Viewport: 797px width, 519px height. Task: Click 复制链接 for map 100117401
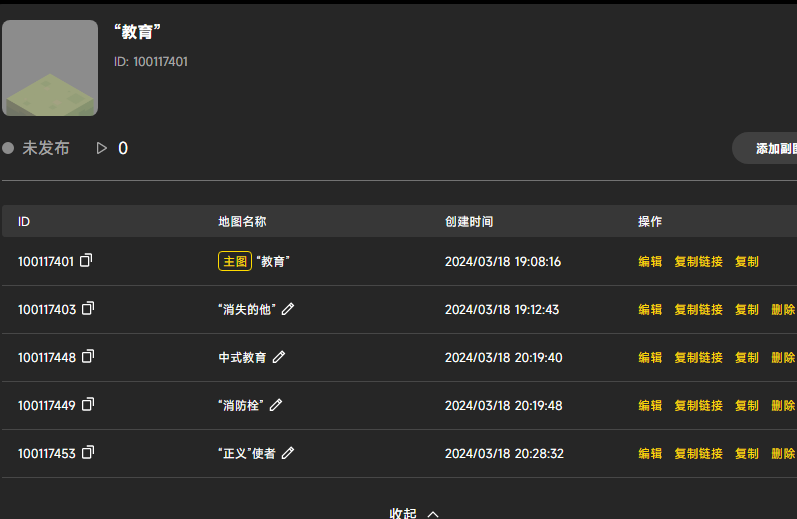698,261
